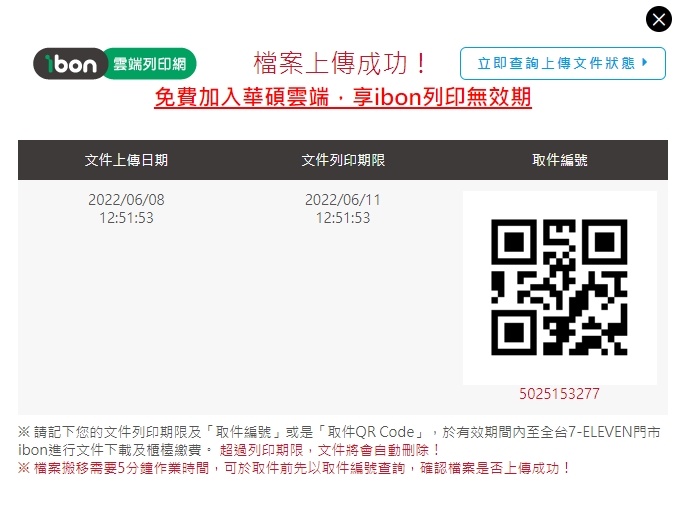Image resolution: width=684 pixels, height=512 pixels.
Task: Click the 取件編號 column header
Action: point(560,160)
